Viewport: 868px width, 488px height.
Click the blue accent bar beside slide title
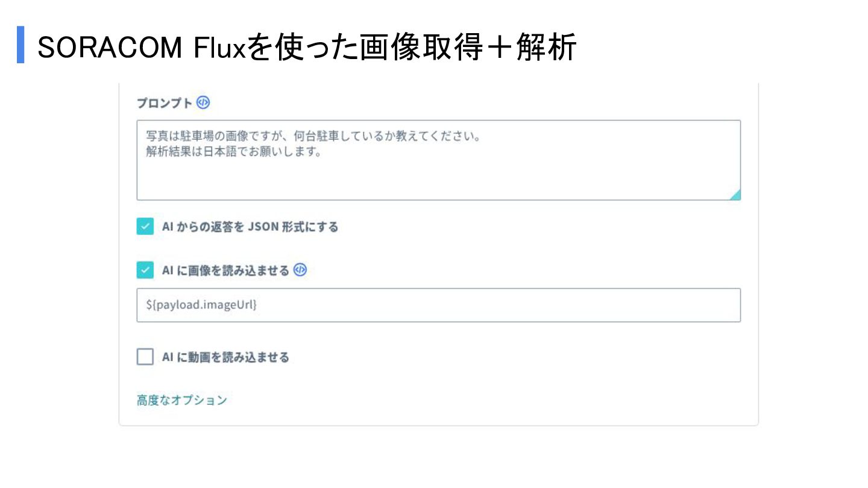coord(20,45)
